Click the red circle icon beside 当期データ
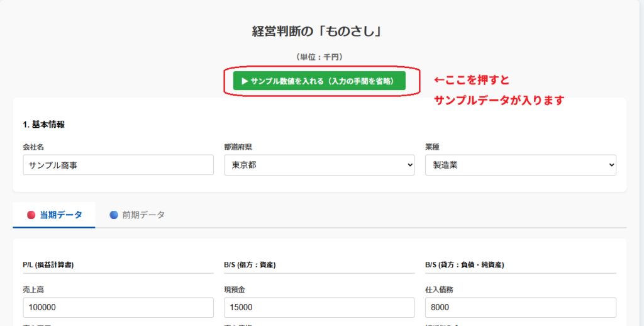This screenshot has height=326, width=644. click(31, 215)
